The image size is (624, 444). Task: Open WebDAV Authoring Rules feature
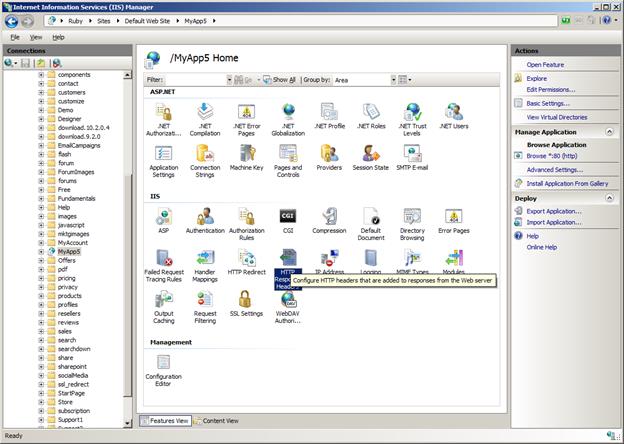(288, 307)
